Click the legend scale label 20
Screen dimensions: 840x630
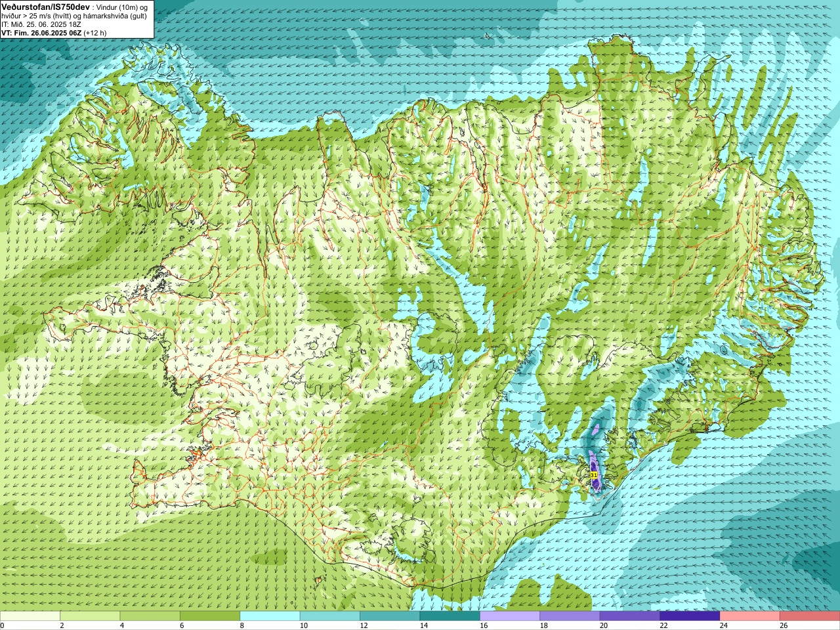pyautogui.click(x=603, y=625)
